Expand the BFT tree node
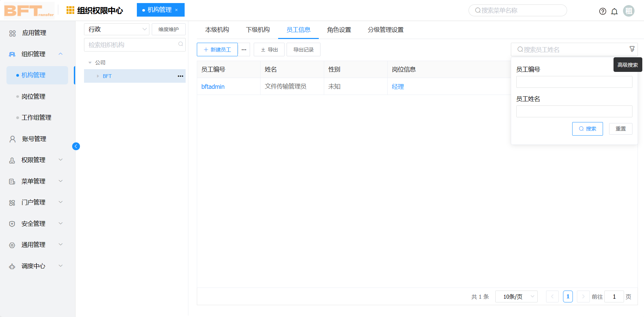Image resolution: width=644 pixels, height=317 pixels. click(x=98, y=76)
